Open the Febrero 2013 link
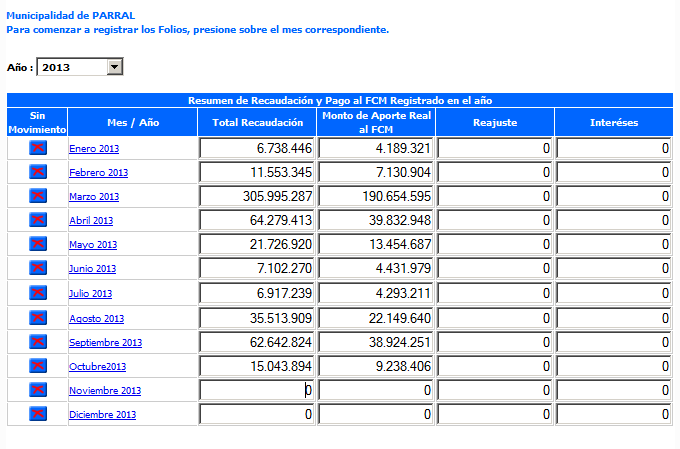The width and height of the screenshot is (680, 449). point(98,172)
